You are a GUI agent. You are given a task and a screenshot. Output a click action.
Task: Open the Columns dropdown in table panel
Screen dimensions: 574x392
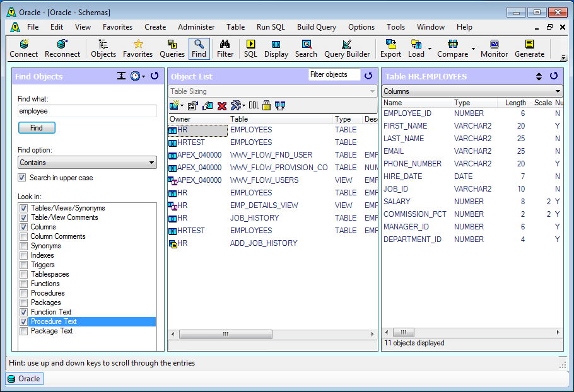pyautogui.click(x=472, y=91)
